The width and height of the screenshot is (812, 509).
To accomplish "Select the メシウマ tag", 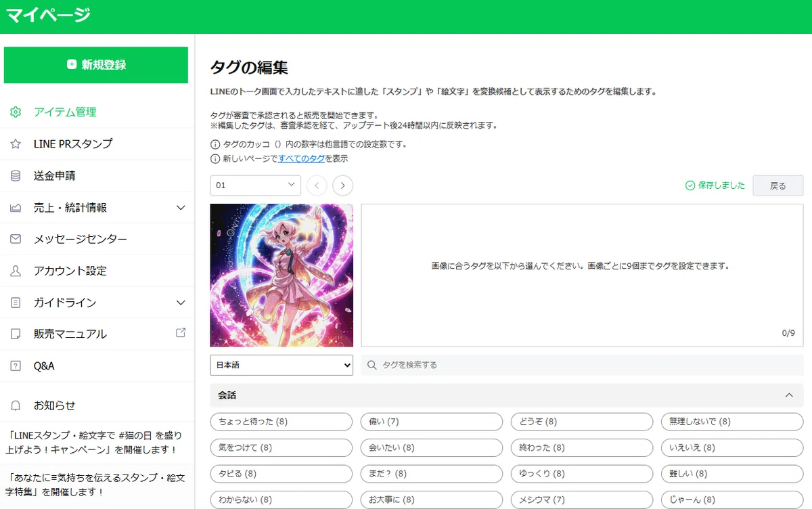I will point(582,500).
